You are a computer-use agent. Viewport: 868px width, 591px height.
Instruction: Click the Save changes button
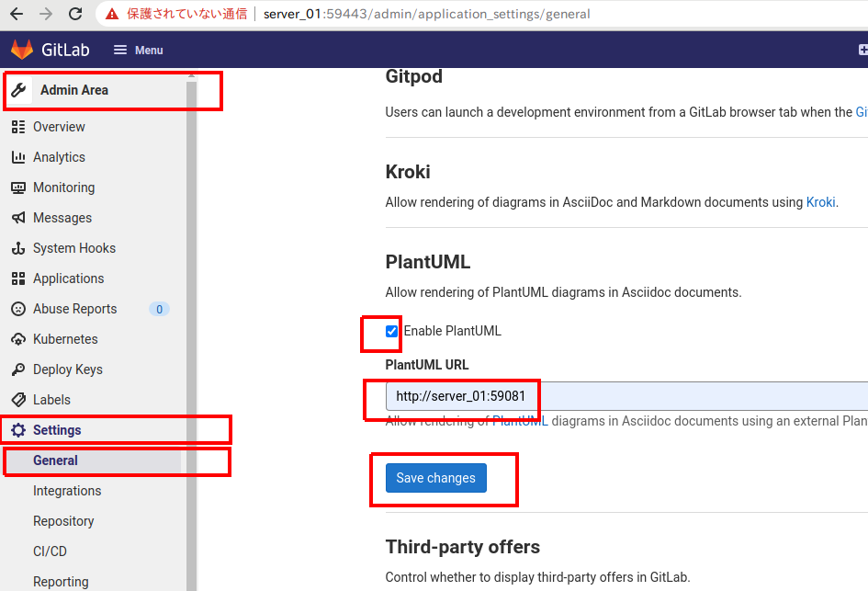[436, 478]
